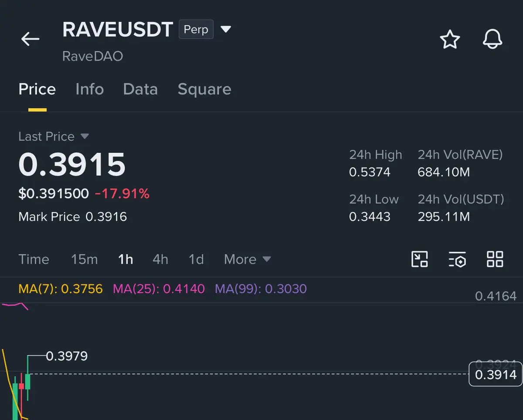Image resolution: width=523 pixels, height=420 pixels.
Task: Switch to the Square tab
Action: (x=204, y=89)
